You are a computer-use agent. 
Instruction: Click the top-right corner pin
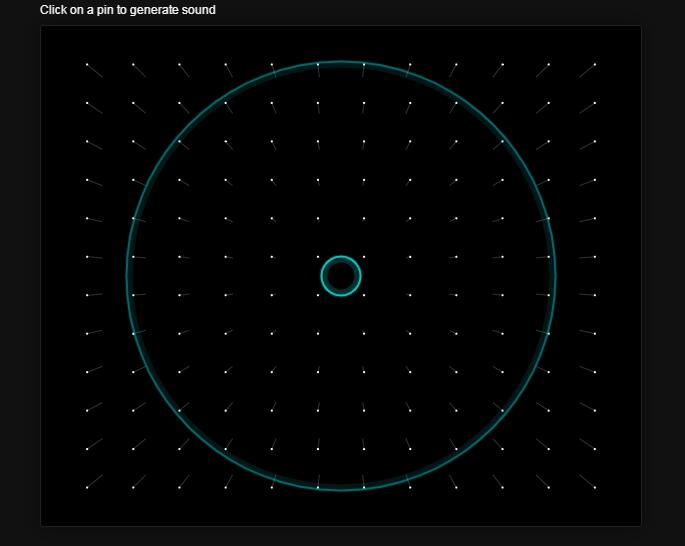coord(595,65)
